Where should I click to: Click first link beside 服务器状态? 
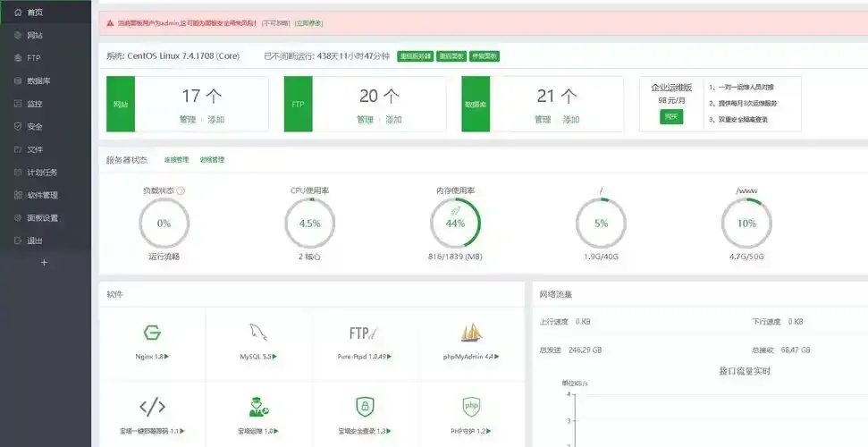click(176, 160)
